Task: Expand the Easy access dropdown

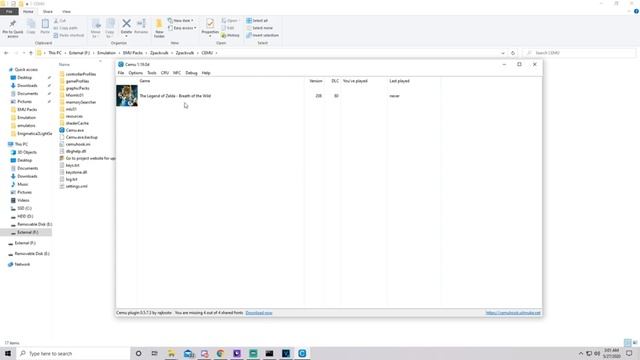Action: click(182, 28)
